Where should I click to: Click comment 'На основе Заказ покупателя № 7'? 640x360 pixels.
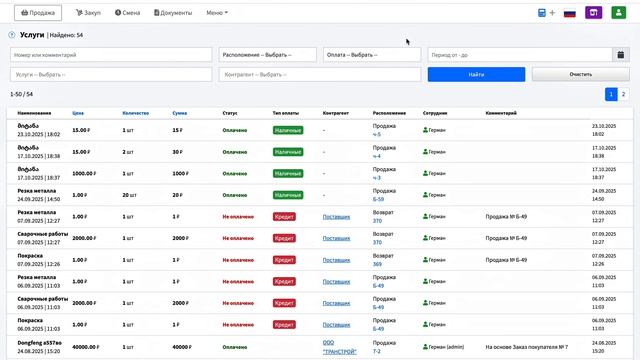coord(527,347)
